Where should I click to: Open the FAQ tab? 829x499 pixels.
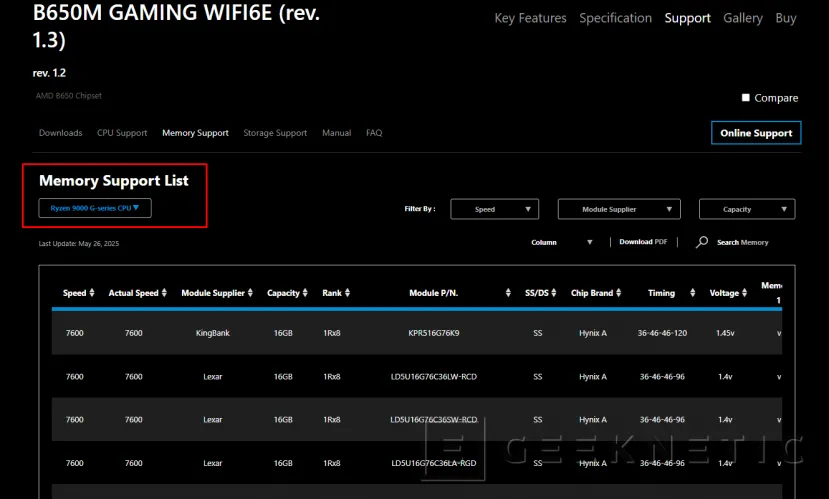pos(374,133)
